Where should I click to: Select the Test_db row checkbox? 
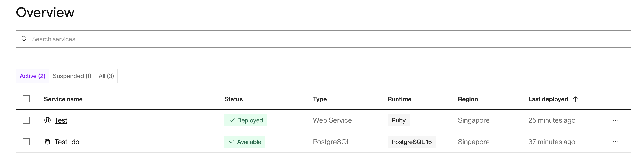[x=26, y=142]
